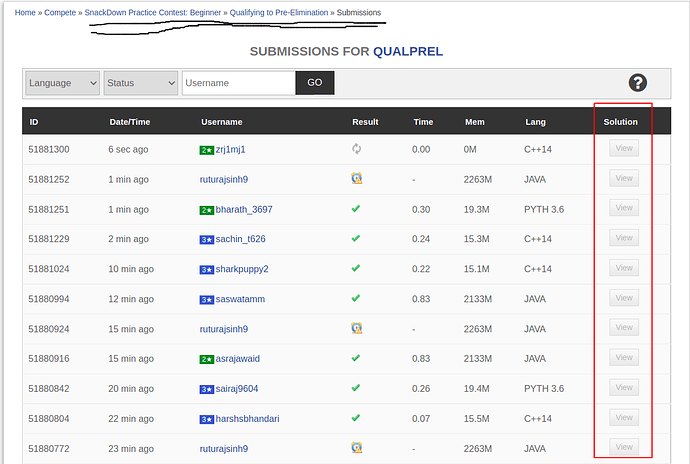Open ruturajsinh9 profile in row 51880772
The width and height of the screenshot is (690, 464).
click(224, 449)
